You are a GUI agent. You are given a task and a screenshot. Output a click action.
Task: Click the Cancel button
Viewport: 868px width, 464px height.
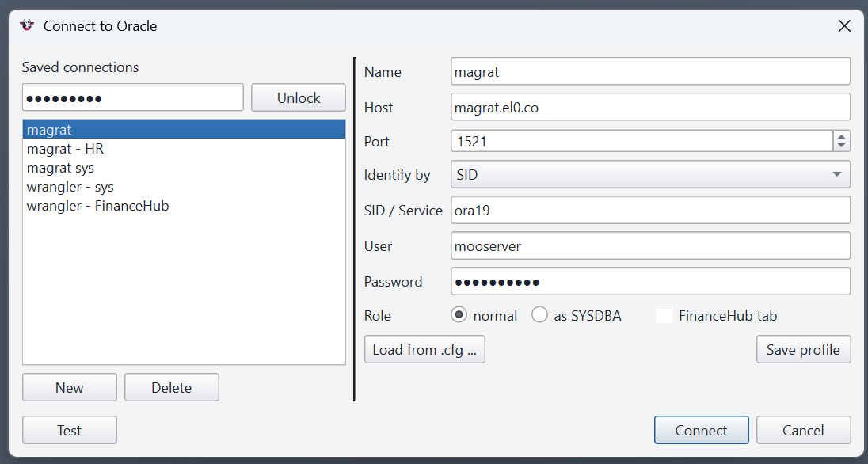pos(803,430)
